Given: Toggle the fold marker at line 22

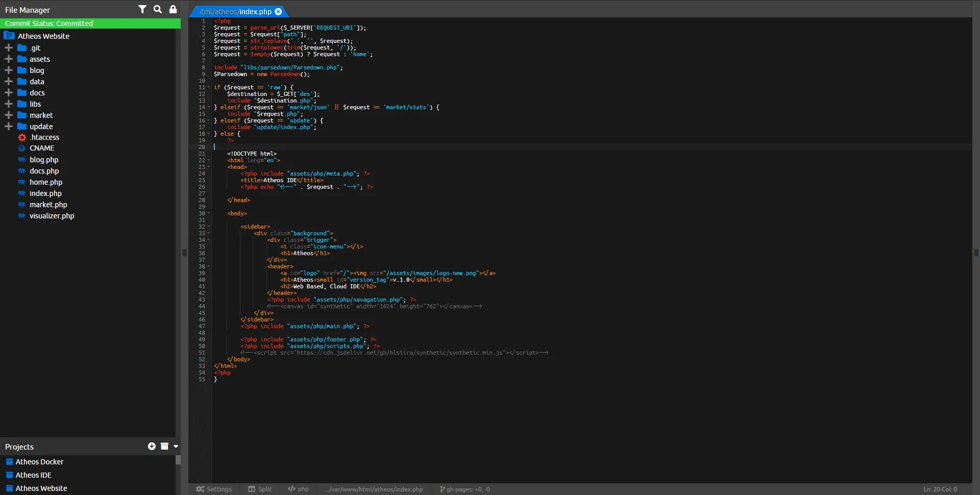Looking at the screenshot, I should pyautogui.click(x=208, y=160).
